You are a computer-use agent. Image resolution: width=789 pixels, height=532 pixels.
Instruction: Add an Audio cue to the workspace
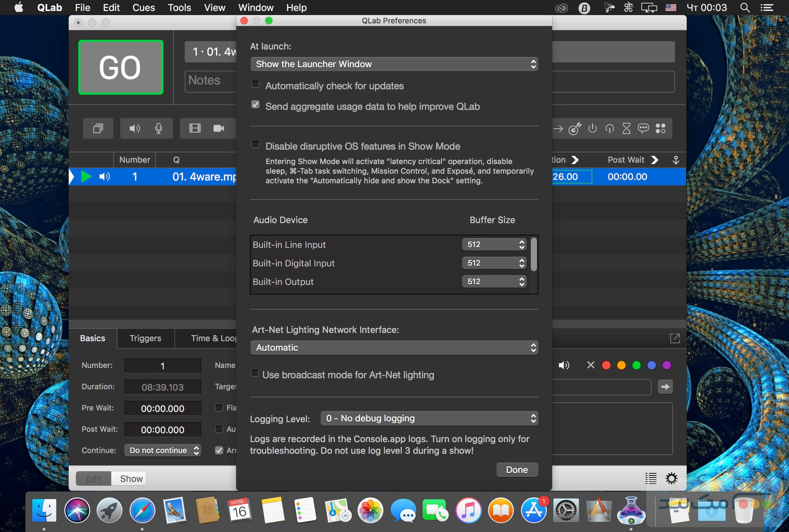pos(135,128)
